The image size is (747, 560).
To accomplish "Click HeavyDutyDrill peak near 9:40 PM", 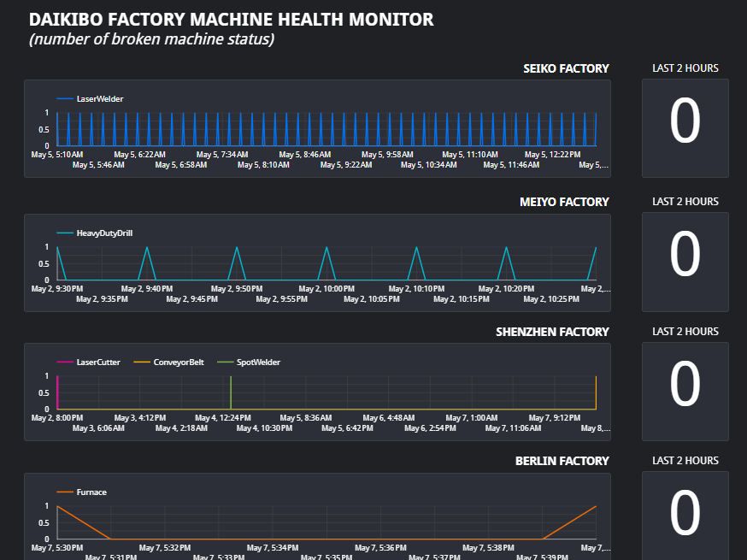I will tap(147, 248).
